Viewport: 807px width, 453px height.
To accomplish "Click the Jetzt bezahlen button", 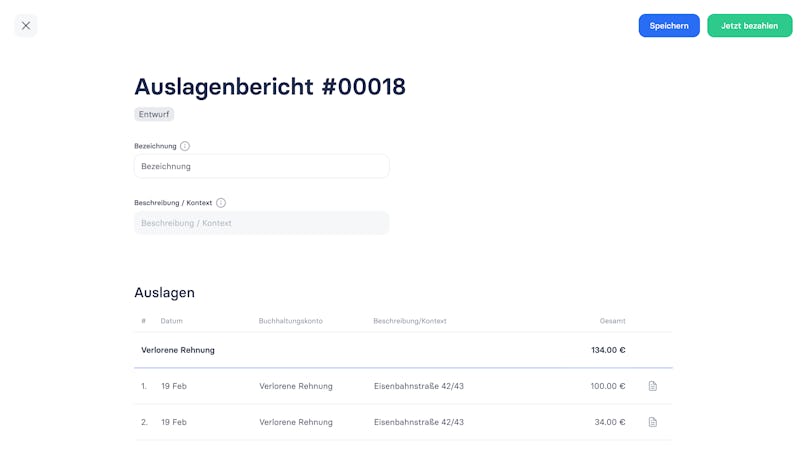I will 749,26.
